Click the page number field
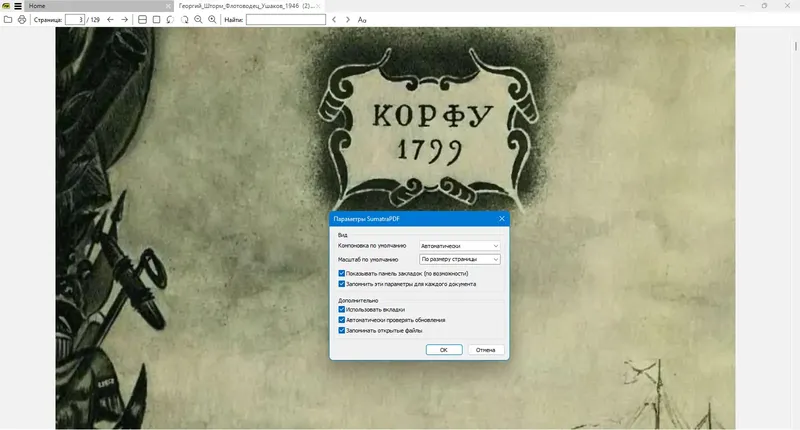This screenshot has height=430, width=800. point(74,19)
